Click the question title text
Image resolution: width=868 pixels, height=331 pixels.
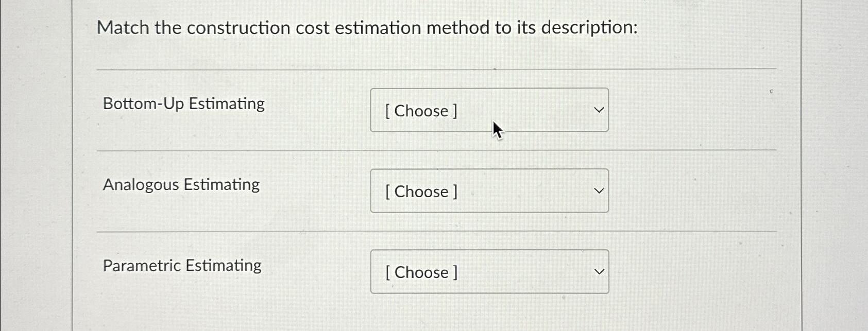click(x=368, y=27)
